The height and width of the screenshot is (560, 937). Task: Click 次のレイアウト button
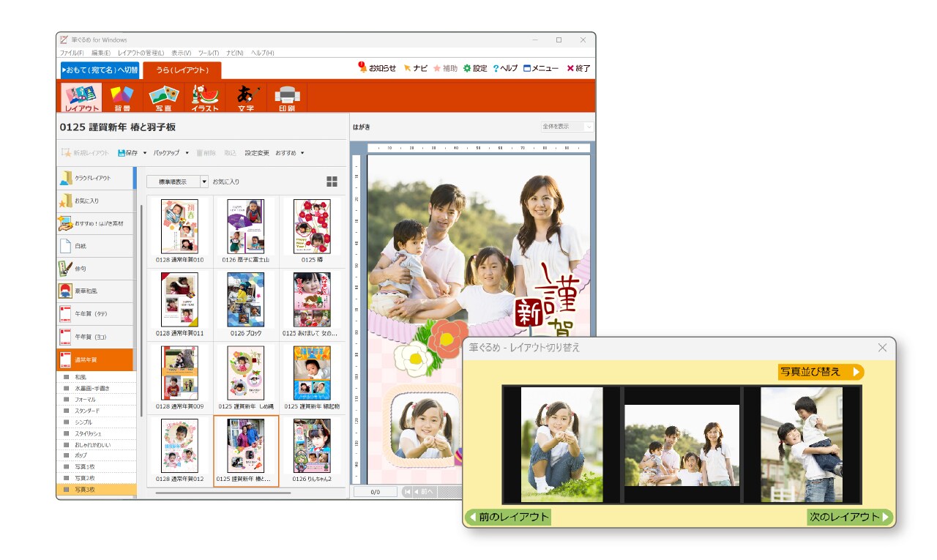850,518
